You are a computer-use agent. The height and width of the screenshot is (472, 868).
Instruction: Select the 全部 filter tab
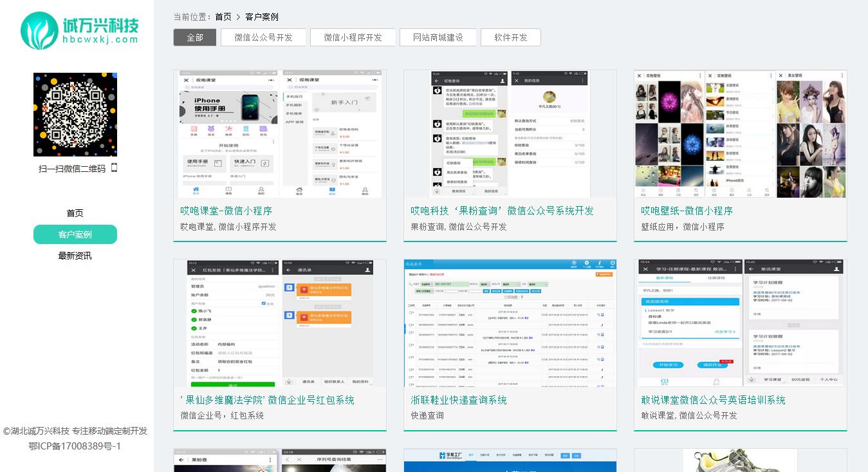pos(195,37)
